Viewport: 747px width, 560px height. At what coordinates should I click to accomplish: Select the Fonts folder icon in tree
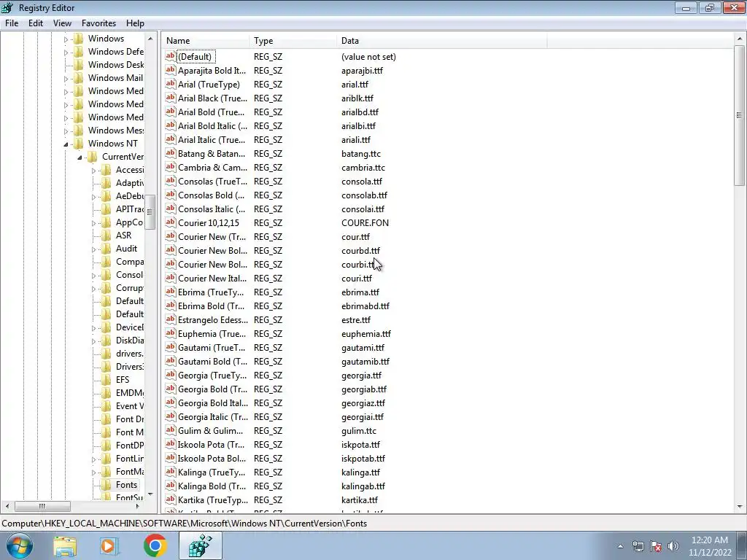click(x=107, y=485)
